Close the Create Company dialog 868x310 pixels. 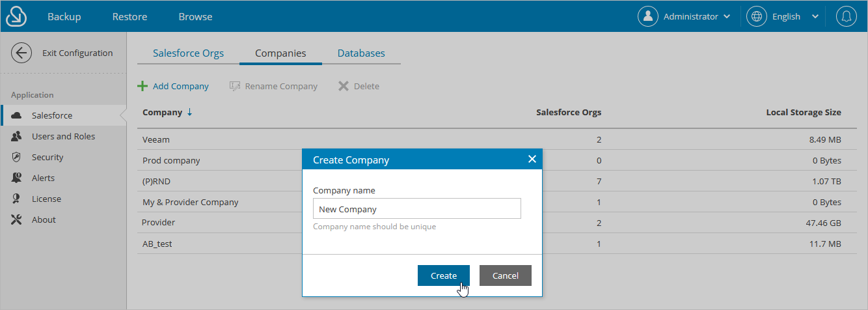[532, 159]
